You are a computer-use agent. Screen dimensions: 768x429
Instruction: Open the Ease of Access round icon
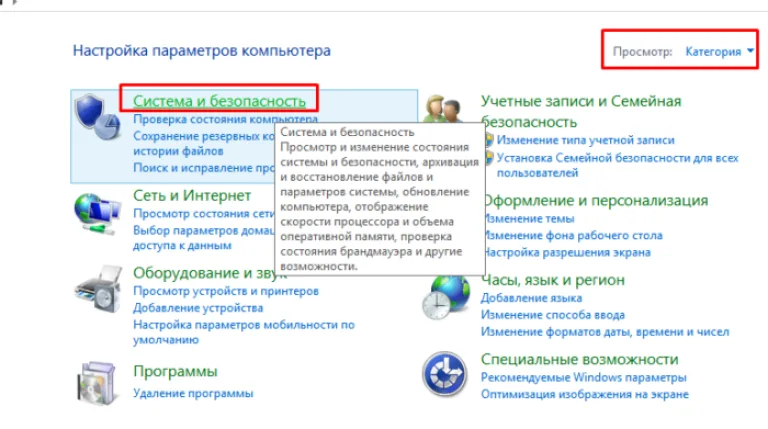444,374
